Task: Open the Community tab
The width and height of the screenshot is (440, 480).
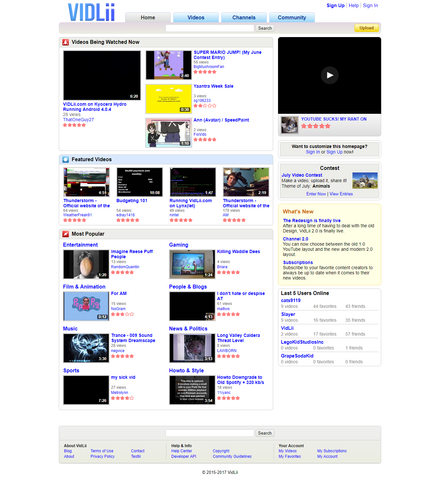Action: [x=292, y=18]
